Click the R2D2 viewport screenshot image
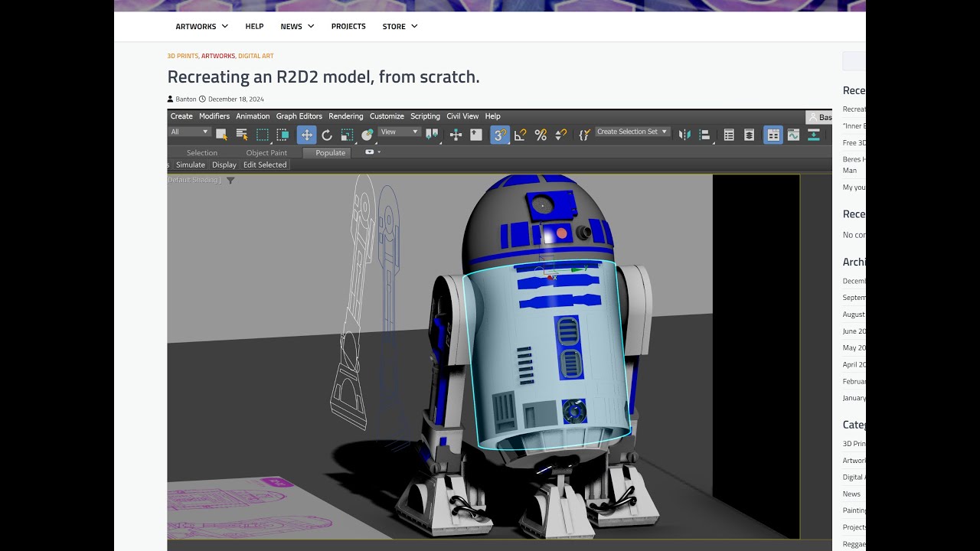Image resolution: width=980 pixels, height=551 pixels. coord(499,330)
